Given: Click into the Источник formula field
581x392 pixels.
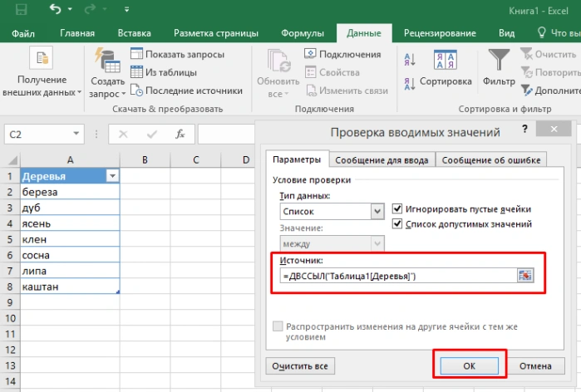Looking at the screenshot, I should (x=398, y=276).
